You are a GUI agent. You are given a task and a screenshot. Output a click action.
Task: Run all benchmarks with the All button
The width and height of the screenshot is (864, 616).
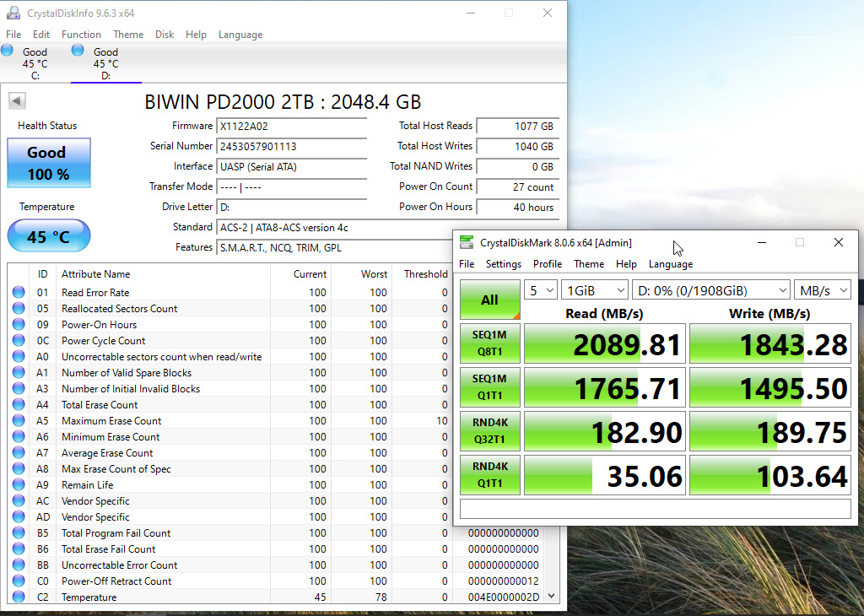click(x=489, y=300)
